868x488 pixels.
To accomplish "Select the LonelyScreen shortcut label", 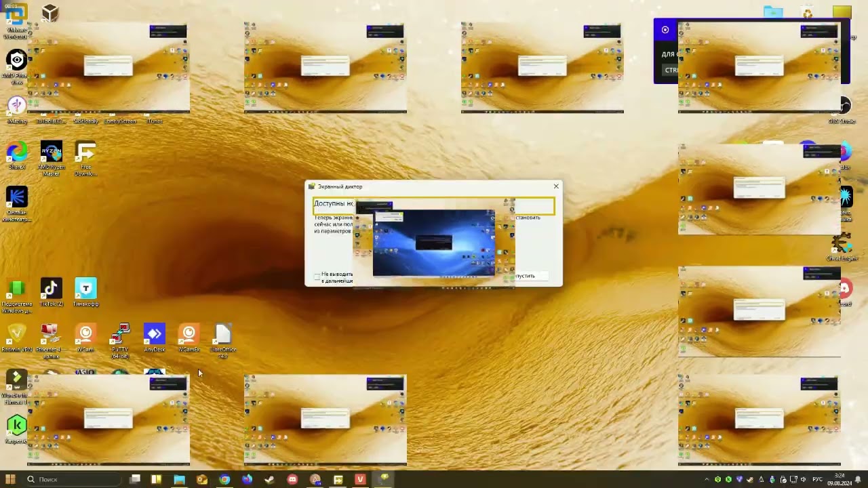I will coord(120,121).
